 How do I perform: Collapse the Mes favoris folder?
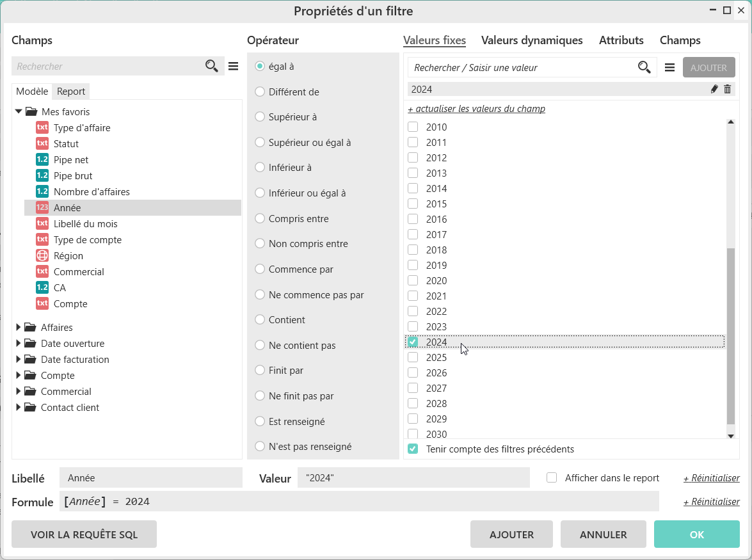pyautogui.click(x=19, y=111)
